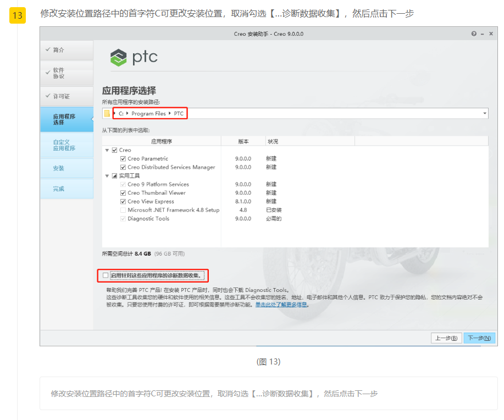504x420 pixels.
Task: Enable diagnostic data collection checkbox
Action: (106, 275)
